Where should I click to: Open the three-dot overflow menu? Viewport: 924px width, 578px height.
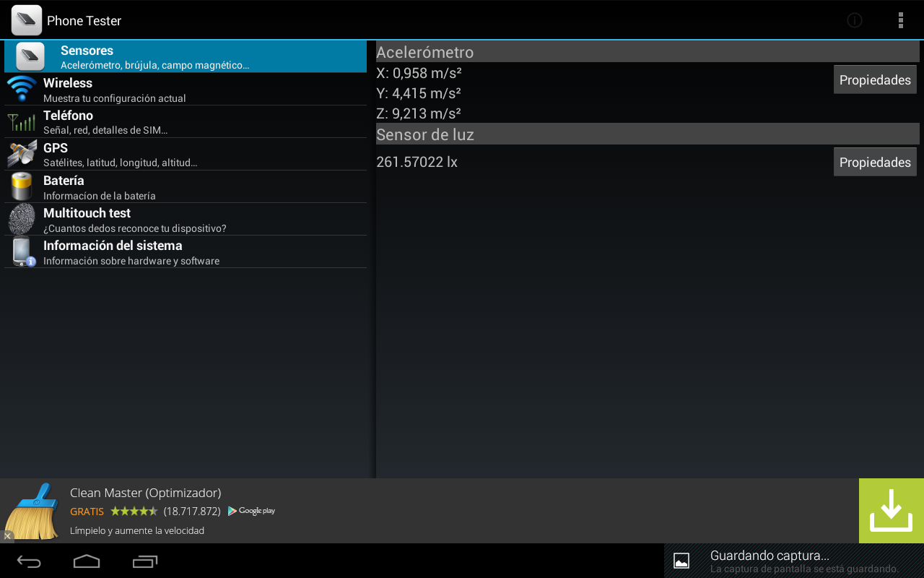900,20
